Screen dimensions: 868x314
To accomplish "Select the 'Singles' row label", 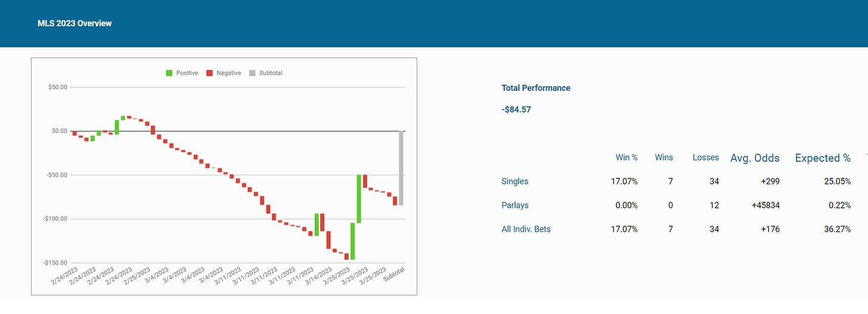I will click(x=515, y=181).
